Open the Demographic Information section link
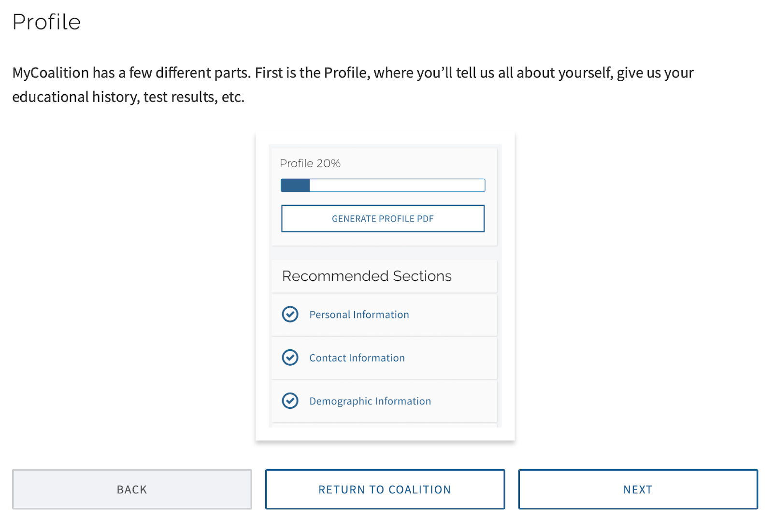The height and width of the screenshot is (532, 773). (370, 401)
